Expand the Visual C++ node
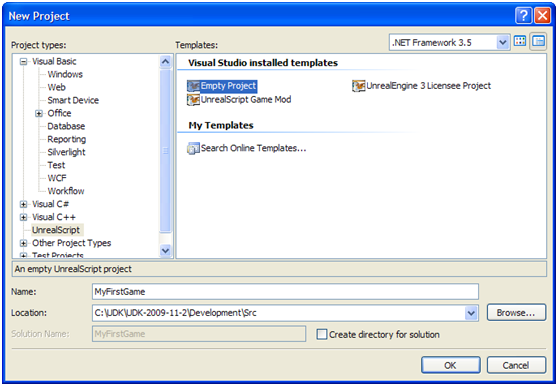This screenshot has height=386, width=558. 23,217
